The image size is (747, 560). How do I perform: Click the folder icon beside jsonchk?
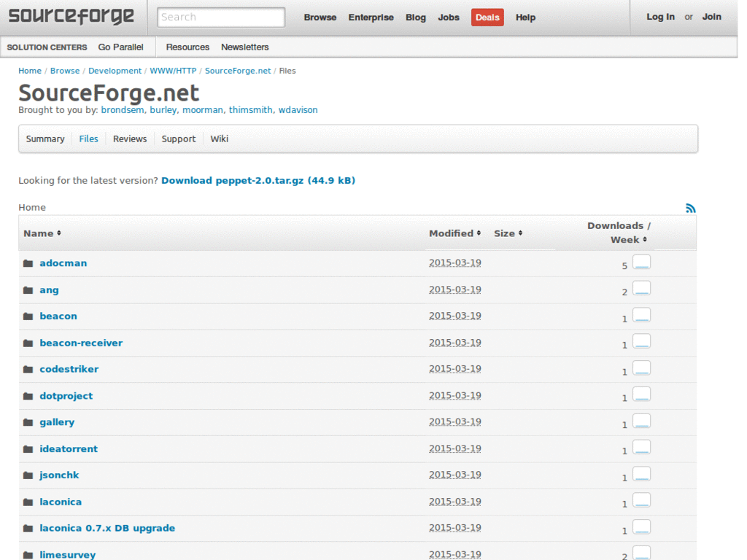[28, 475]
